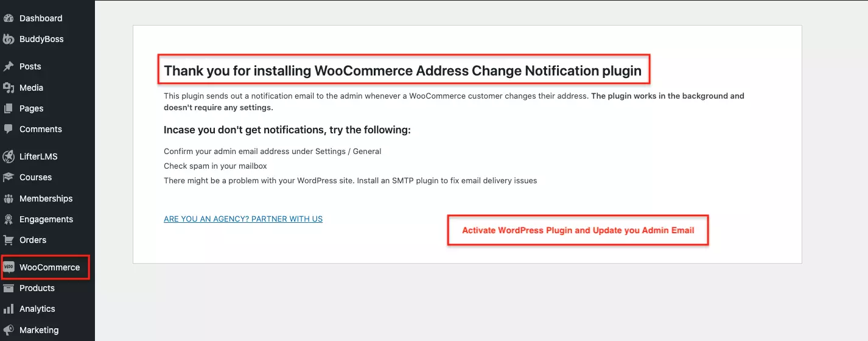Click the BuddyBoss logo icon in sidebar
The image size is (868, 341).
[9, 39]
